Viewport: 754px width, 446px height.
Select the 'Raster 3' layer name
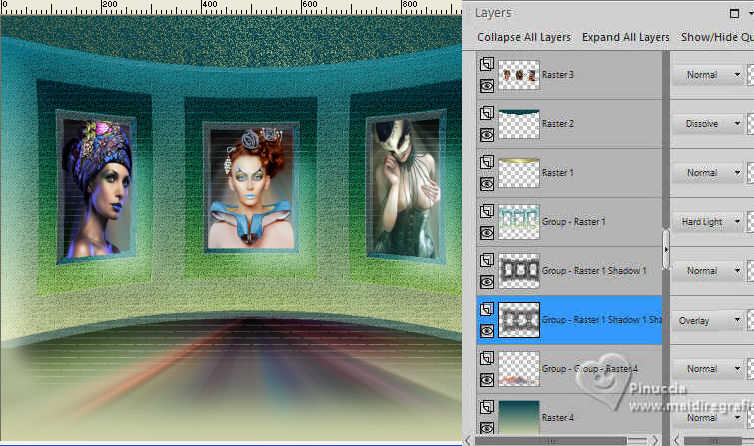coord(557,75)
